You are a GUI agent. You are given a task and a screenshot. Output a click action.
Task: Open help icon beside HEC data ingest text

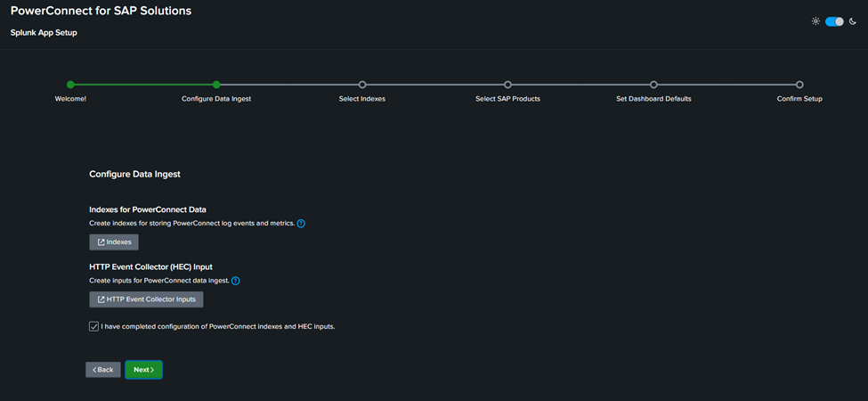tap(236, 281)
